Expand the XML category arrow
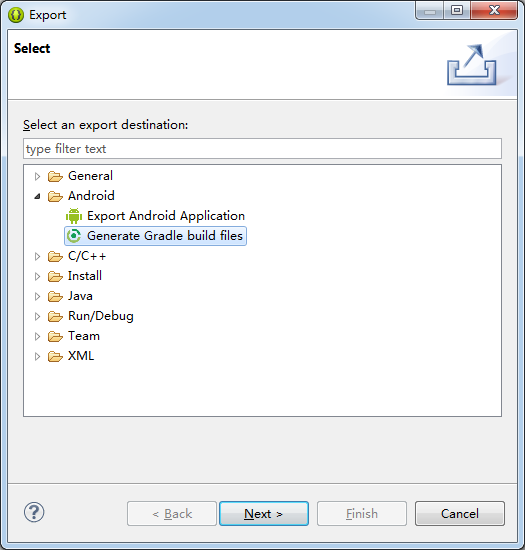 (37, 356)
